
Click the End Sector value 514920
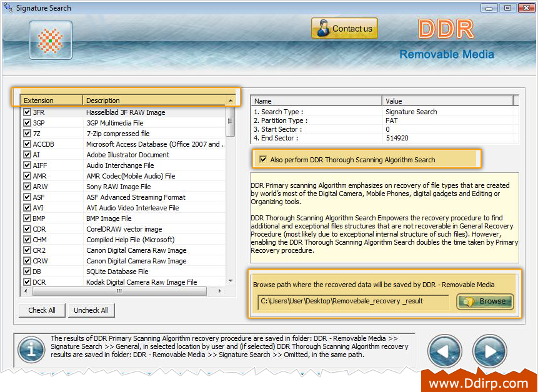(x=397, y=138)
